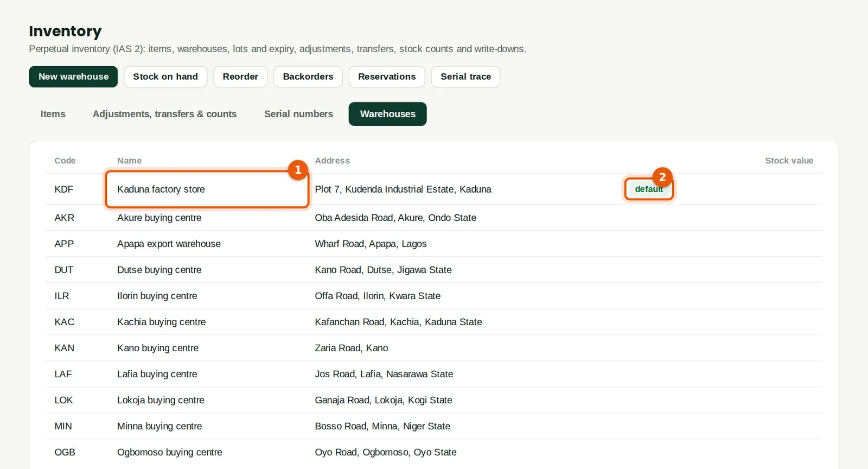Go to Backorders

pos(308,77)
